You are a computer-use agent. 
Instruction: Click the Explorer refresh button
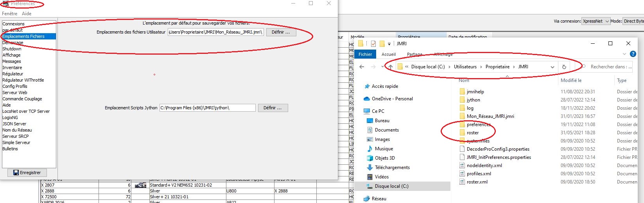(x=564, y=67)
